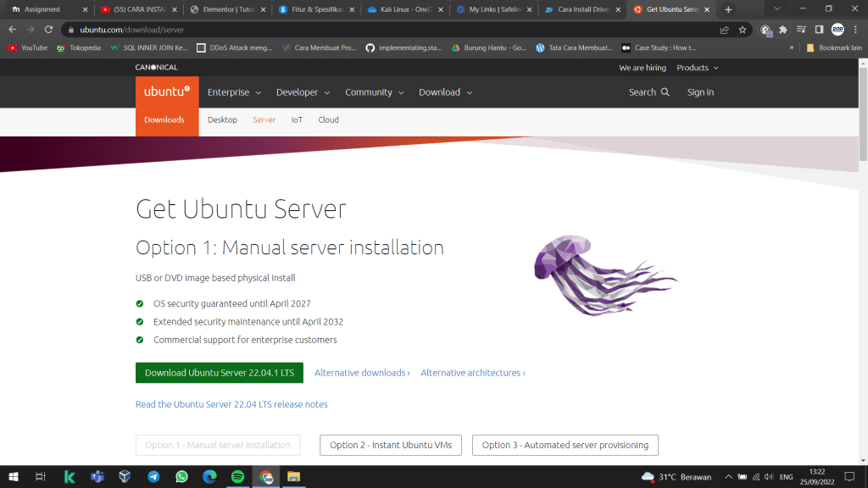This screenshot has height=488, width=868.
Task: Expand the Enterprise navigation menu
Action: 234,92
